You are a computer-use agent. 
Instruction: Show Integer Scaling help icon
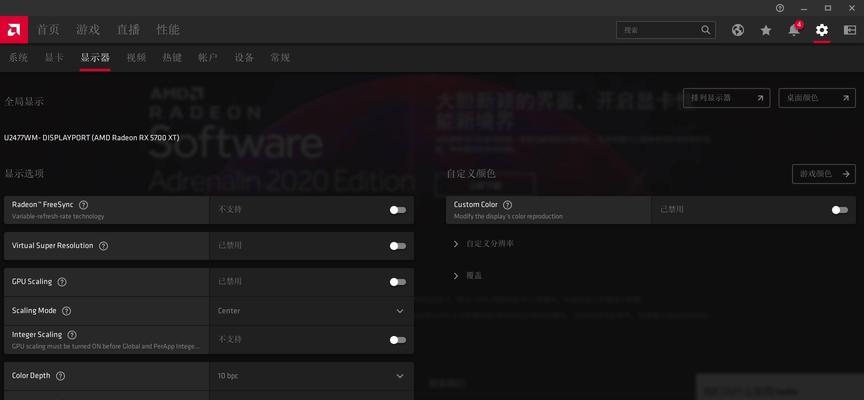[72, 334]
